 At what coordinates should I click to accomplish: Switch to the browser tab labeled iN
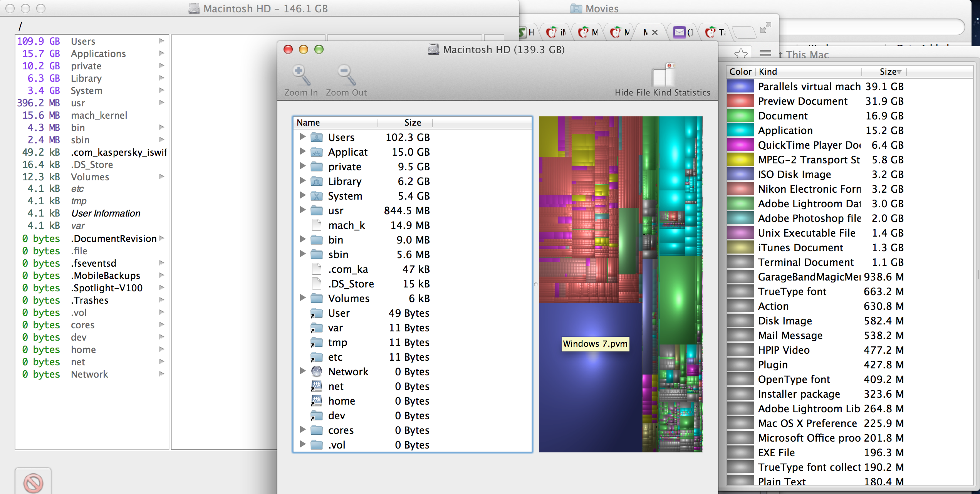[556, 32]
